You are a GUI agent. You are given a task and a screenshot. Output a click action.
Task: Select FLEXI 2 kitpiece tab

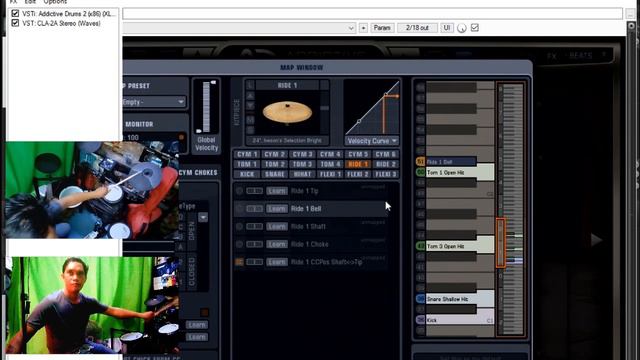(358, 174)
